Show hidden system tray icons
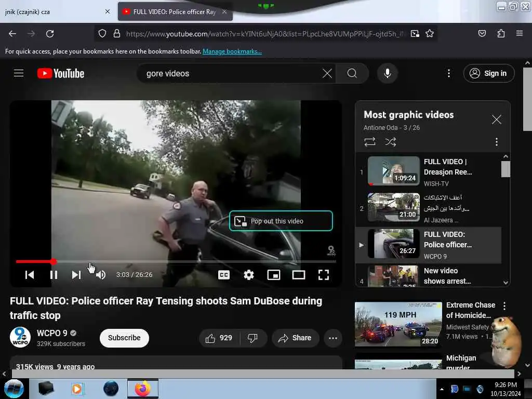 [x=442, y=389]
